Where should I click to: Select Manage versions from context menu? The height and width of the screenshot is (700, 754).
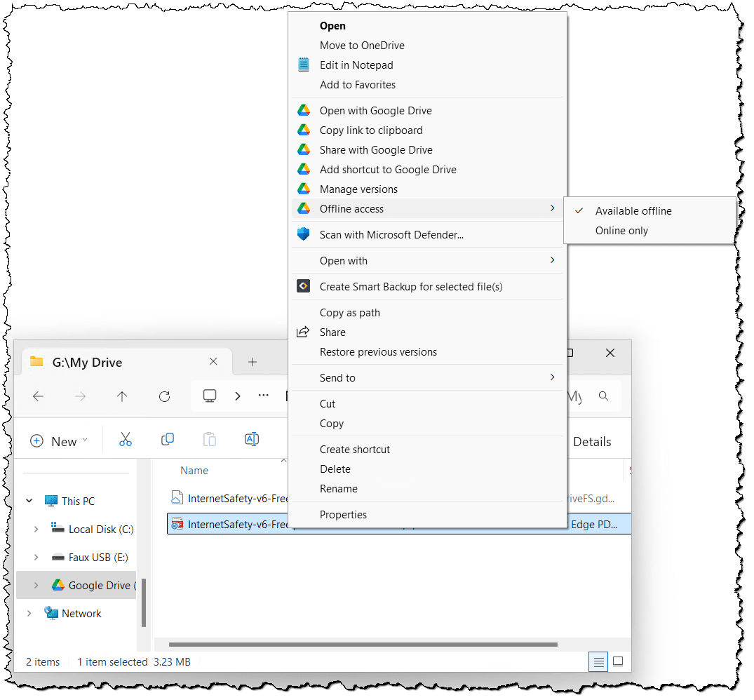point(358,189)
